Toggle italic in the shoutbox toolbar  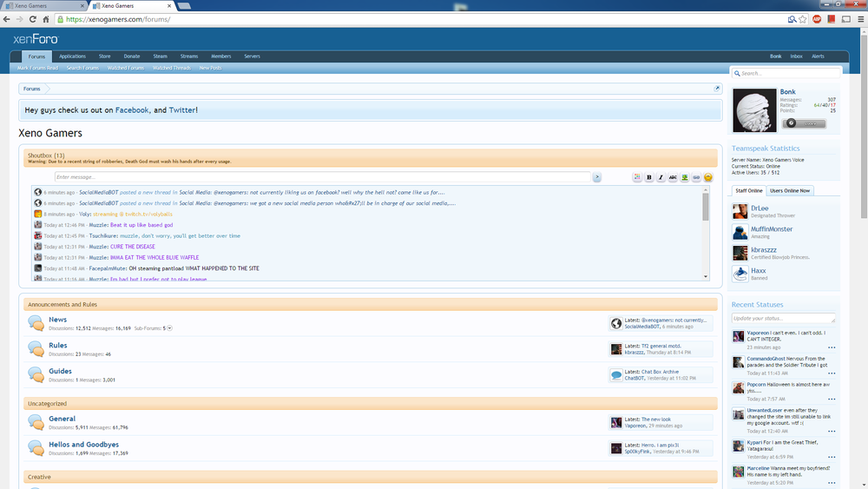tap(661, 177)
